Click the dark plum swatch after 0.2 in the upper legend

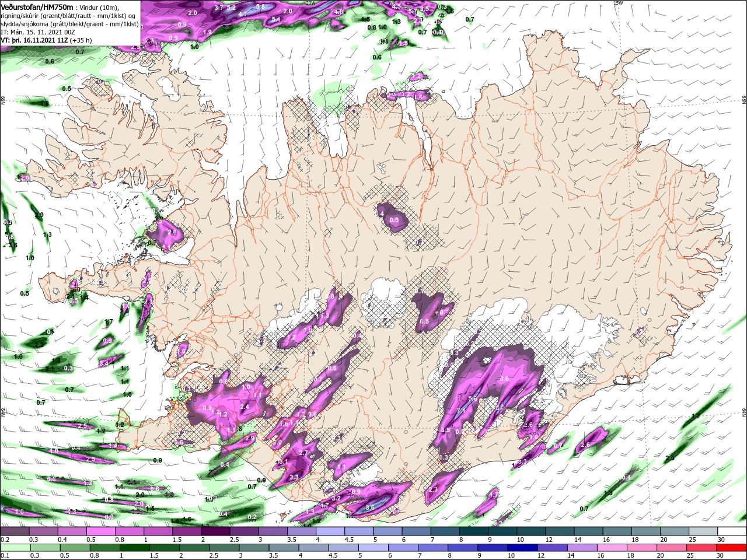coord(15,531)
